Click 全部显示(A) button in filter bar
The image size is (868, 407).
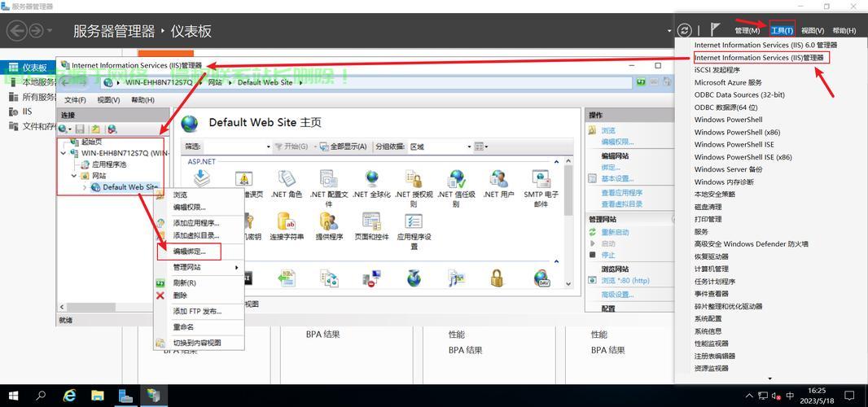click(344, 147)
